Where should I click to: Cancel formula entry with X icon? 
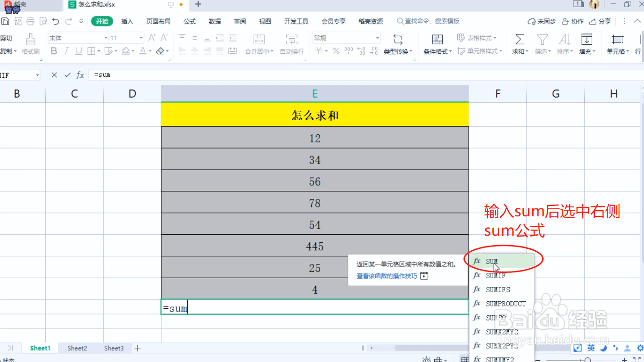click(54, 75)
